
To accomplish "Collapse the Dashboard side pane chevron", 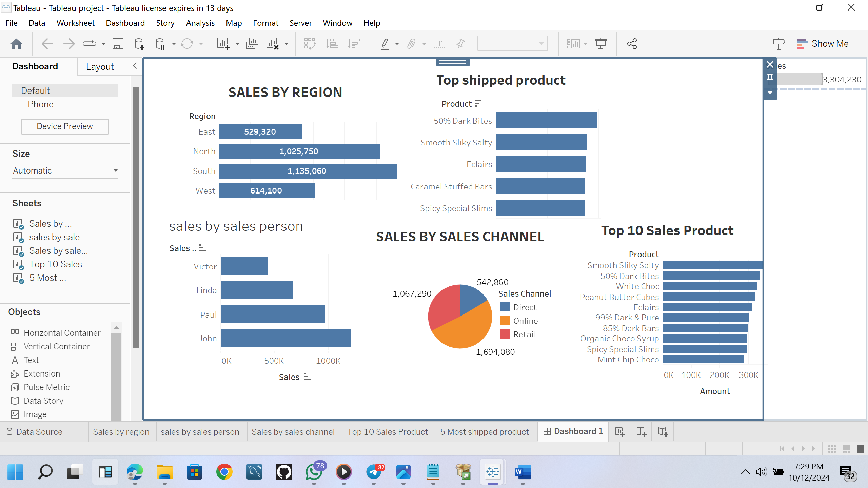I will (x=135, y=66).
